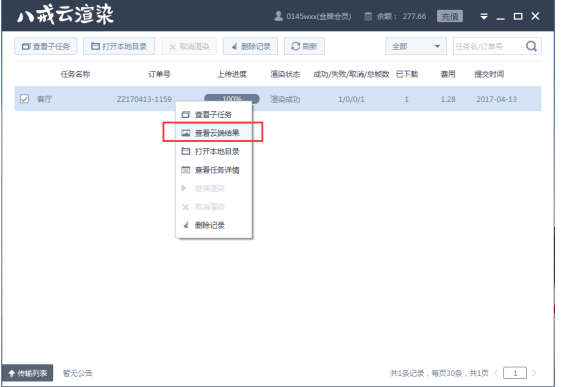Image resolution: width=561 pixels, height=387 pixels.
Task: Click the user account icon in the title bar
Action: pyautogui.click(x=278, y=16)
